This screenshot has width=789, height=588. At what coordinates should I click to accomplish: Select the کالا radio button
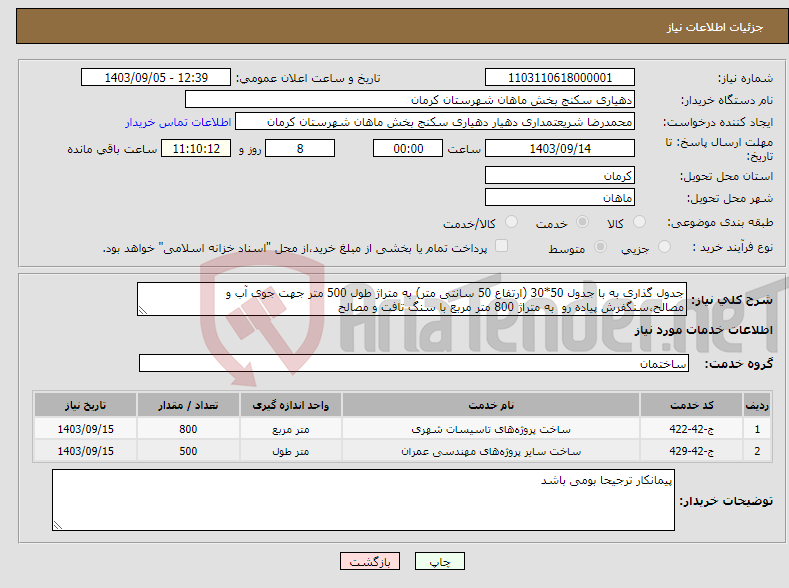(639, 222)
